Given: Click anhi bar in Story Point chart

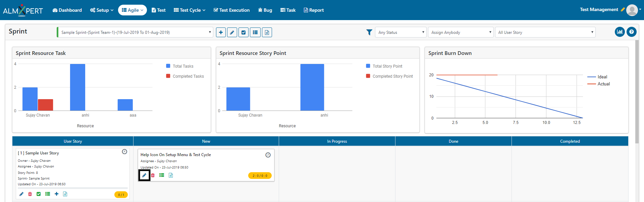Looking at the screenshot, I should click(312, 87).
